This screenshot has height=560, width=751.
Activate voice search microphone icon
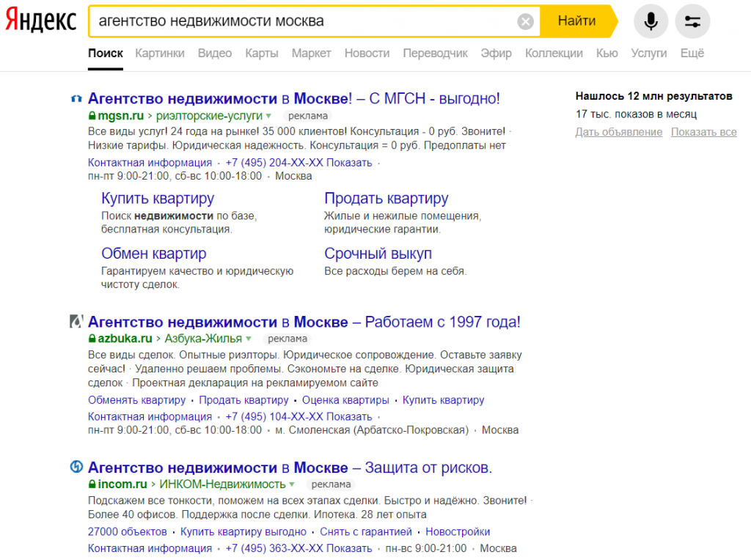coord(651,21)
